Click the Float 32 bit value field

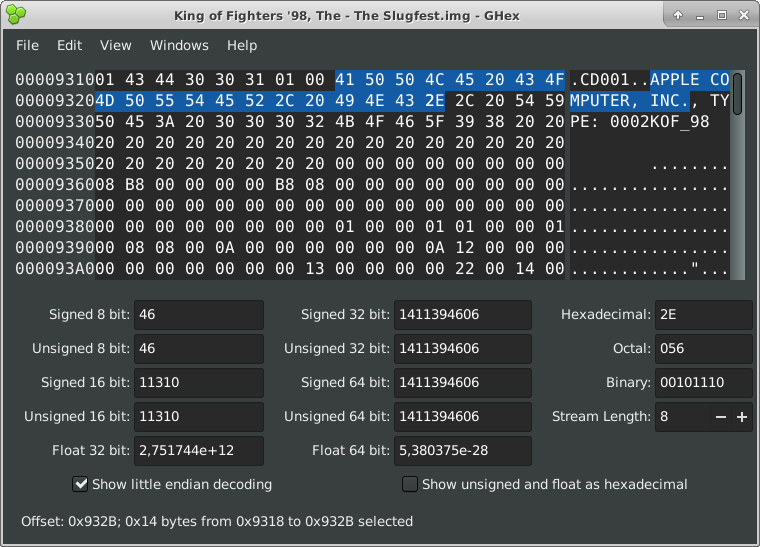click(199, 451)
